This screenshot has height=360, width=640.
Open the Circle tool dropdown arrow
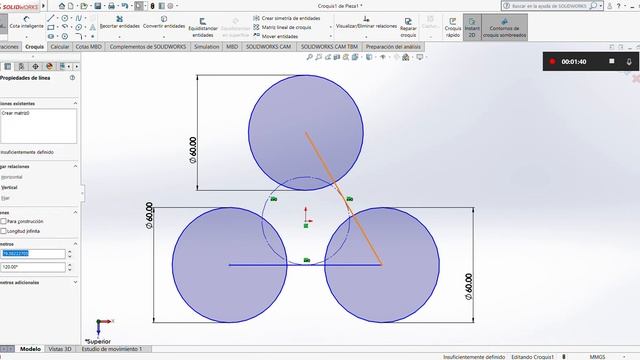click(x=71, y=18)
